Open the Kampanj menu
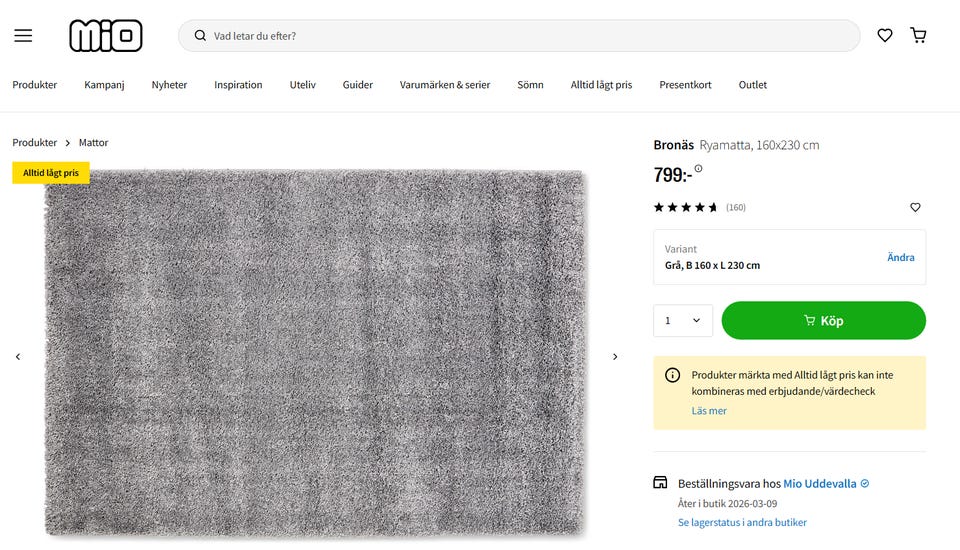Viewport: 960px width, 550px height. 104,85
